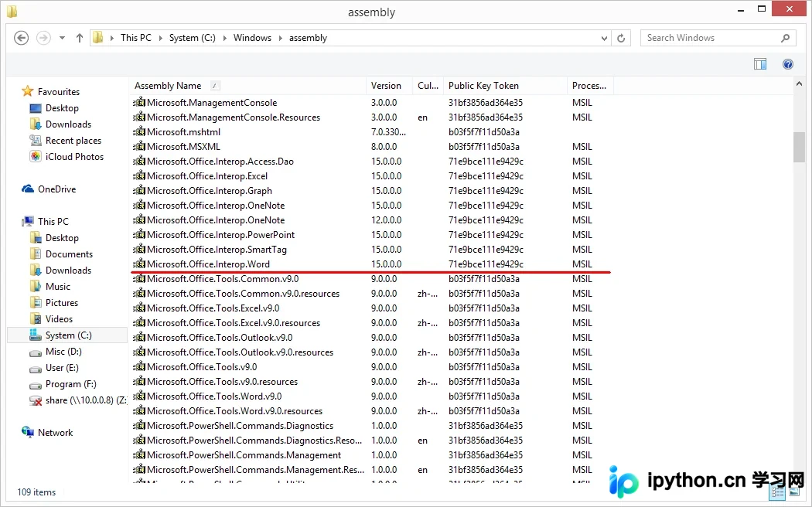Switch to details view icon
The image size is (812, 507).
pyautogui.click(x=778, y=492)
